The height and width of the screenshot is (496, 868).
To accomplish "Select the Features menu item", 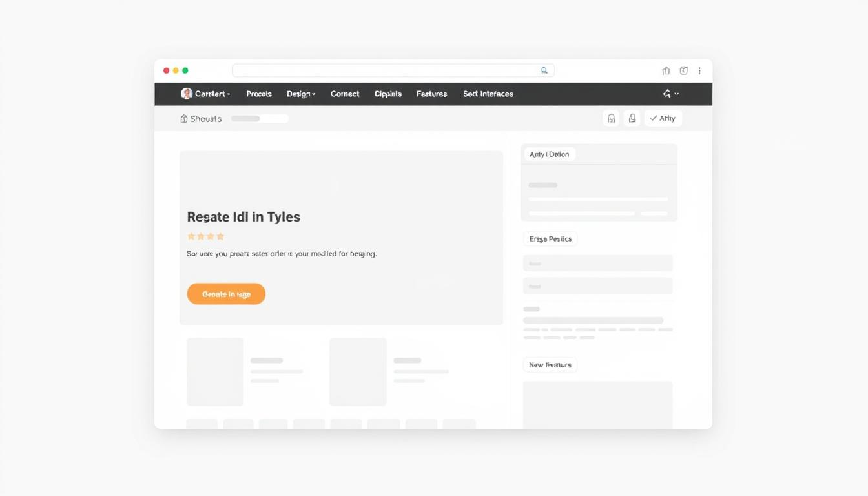I will pos(431,94).
